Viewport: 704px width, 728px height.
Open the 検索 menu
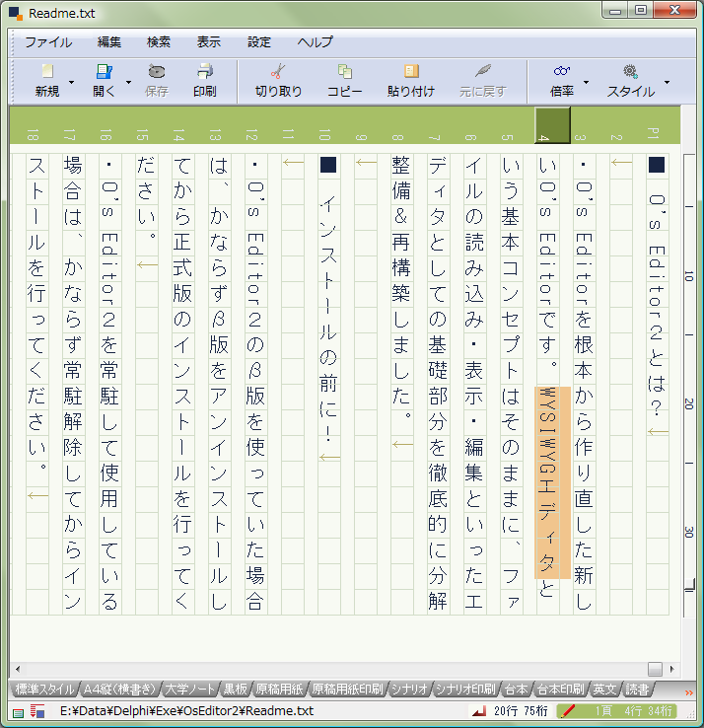click(x=159, y=42)
